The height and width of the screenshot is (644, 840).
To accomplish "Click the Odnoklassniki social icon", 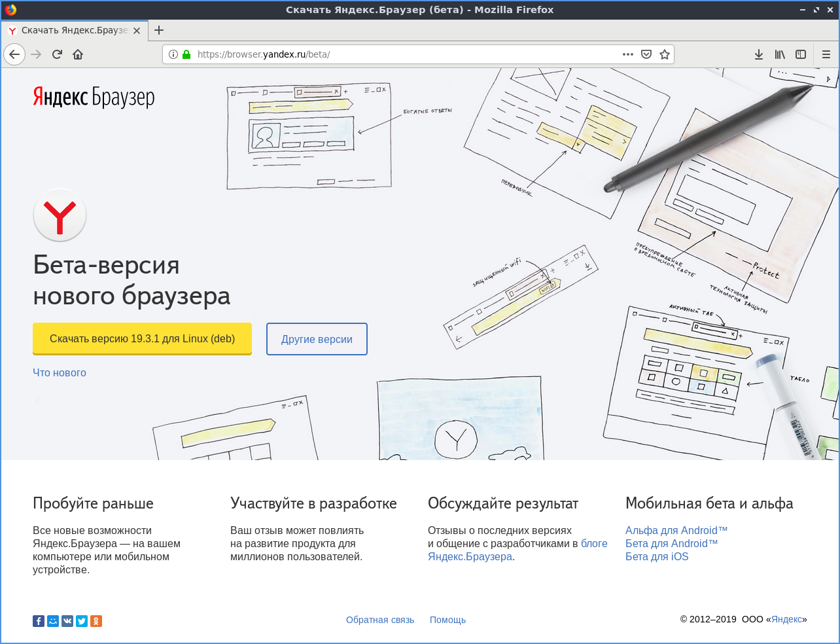I will 96,621.
